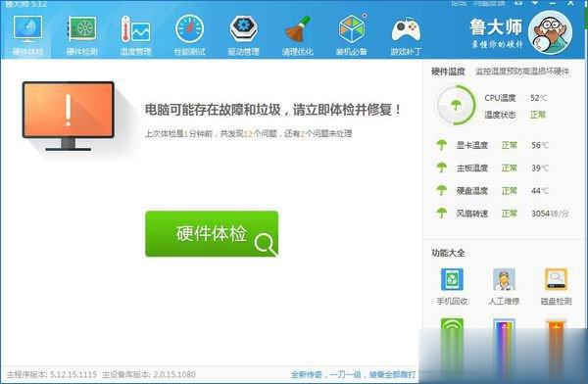Select the 性能测试 speedometer tab
588x384 pixels.
click(189, 35)
